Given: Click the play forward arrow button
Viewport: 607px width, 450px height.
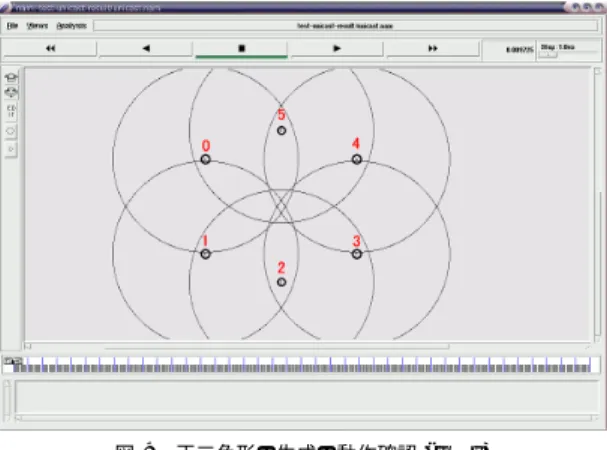Looking at the screenshot, I should 337,48.
